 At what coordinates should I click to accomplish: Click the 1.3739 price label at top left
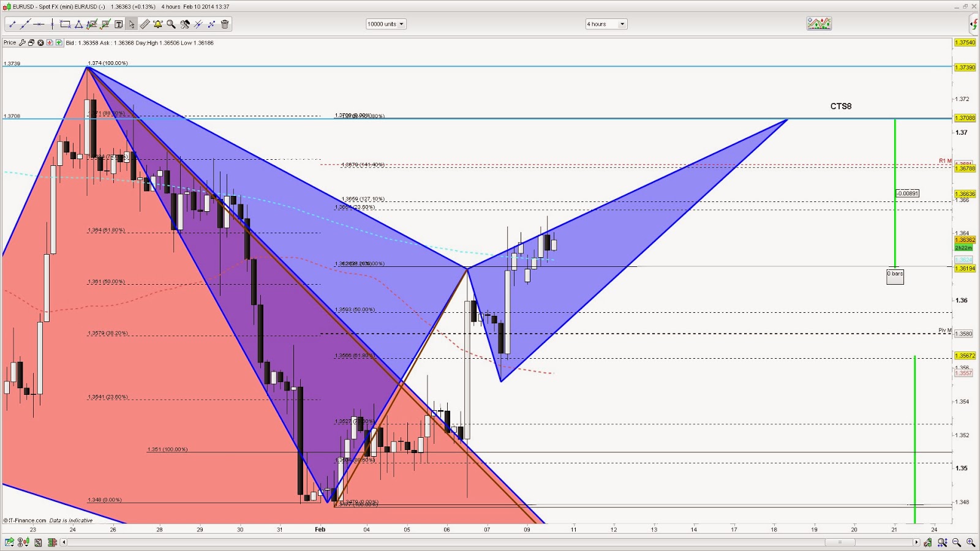(12, 64)
